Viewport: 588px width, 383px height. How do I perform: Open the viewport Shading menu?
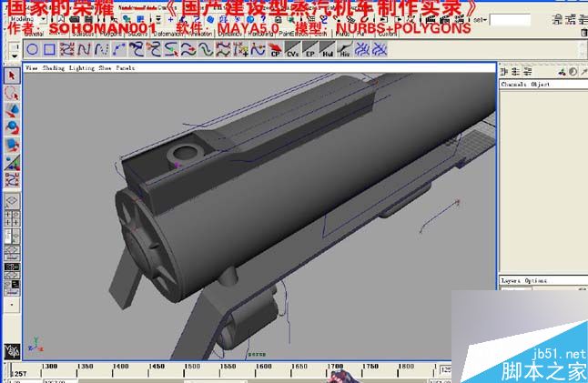[x=54, y=68]
